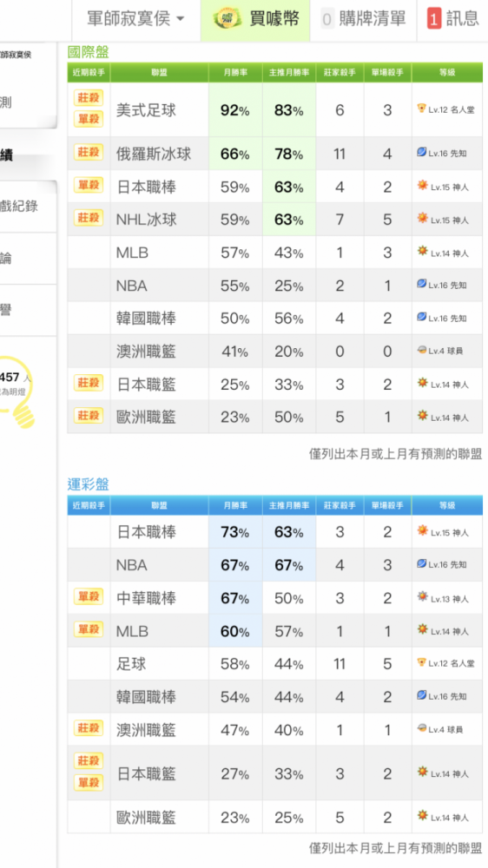
Task: Click the 足球 league in 運彩盤
Action: tap(131, 664)
